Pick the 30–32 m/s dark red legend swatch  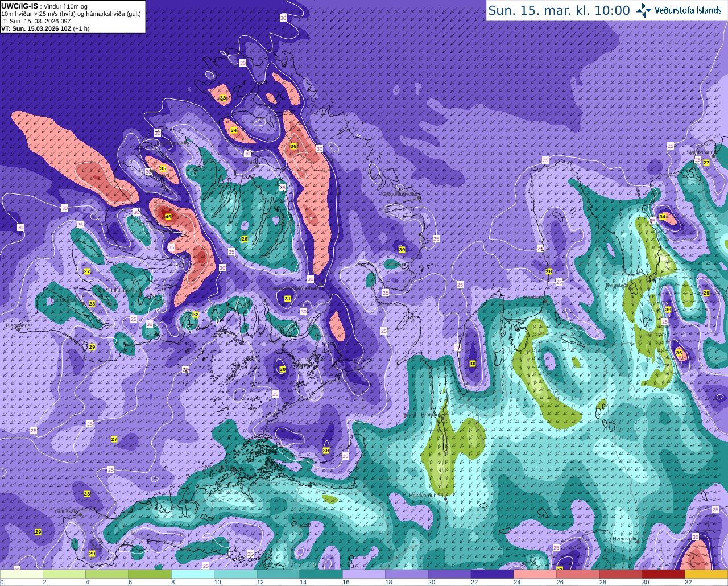click(x=664, y=573)
